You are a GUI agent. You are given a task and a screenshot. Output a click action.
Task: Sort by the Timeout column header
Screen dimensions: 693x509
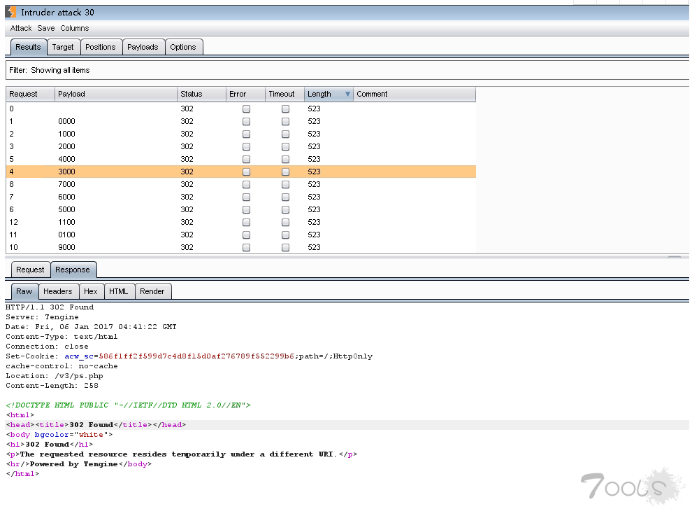pos(285,94)
